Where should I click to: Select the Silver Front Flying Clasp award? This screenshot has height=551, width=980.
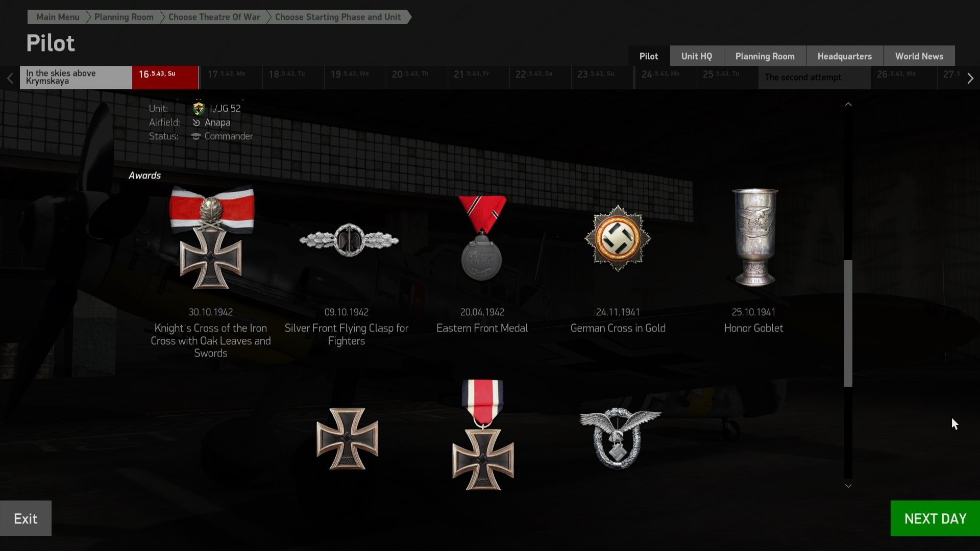point(349,240)
